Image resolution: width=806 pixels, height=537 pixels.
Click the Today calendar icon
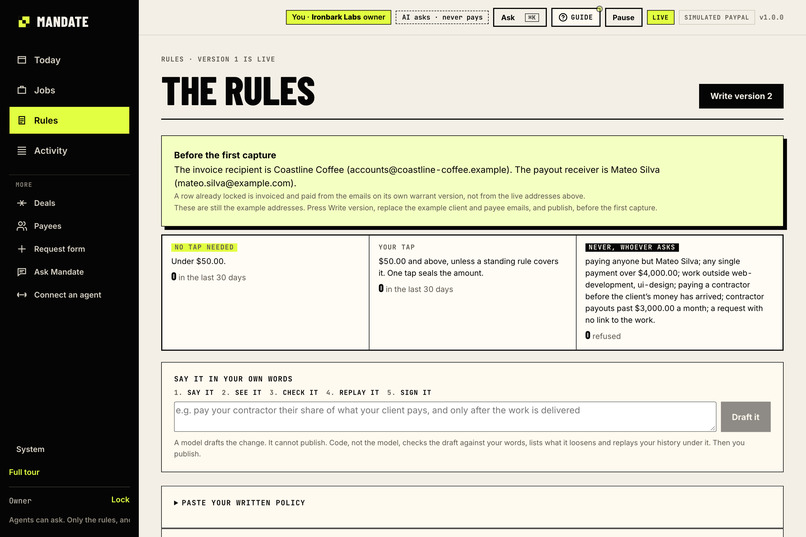(x=22, y=60)
